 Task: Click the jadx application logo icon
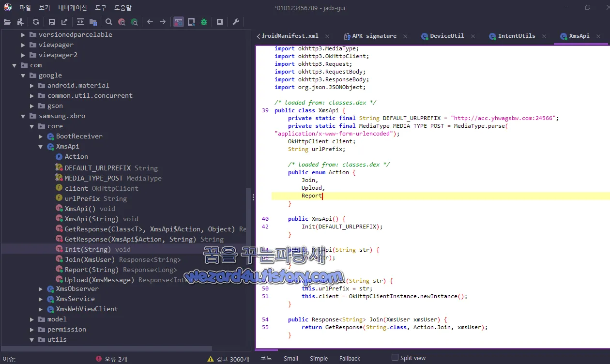tap(8, 7)
